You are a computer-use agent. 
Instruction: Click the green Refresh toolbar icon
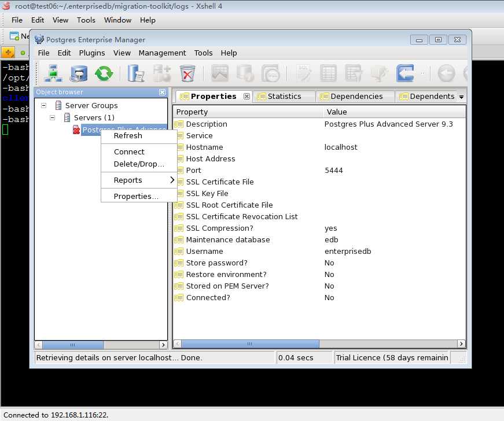pos(104,73)
